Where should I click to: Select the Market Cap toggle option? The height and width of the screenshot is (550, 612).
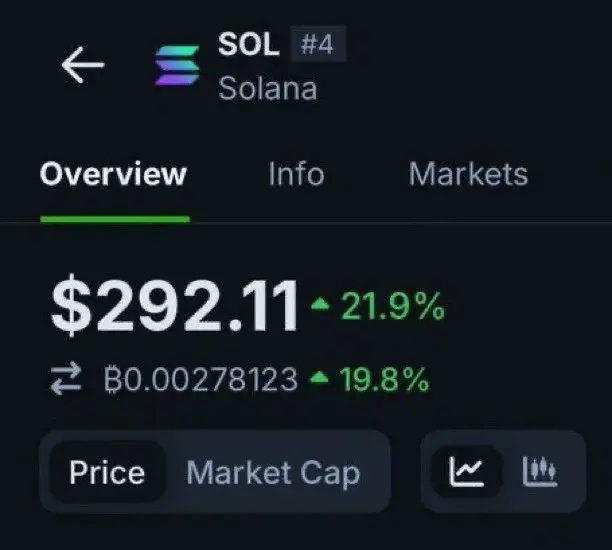(x=273, y=472)
